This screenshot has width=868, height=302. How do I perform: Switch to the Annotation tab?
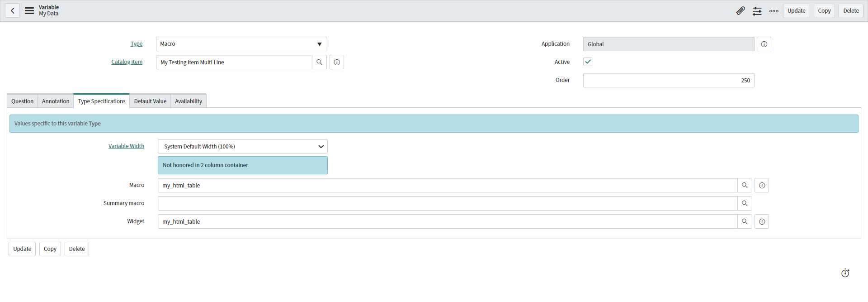[x=56, y=101]
